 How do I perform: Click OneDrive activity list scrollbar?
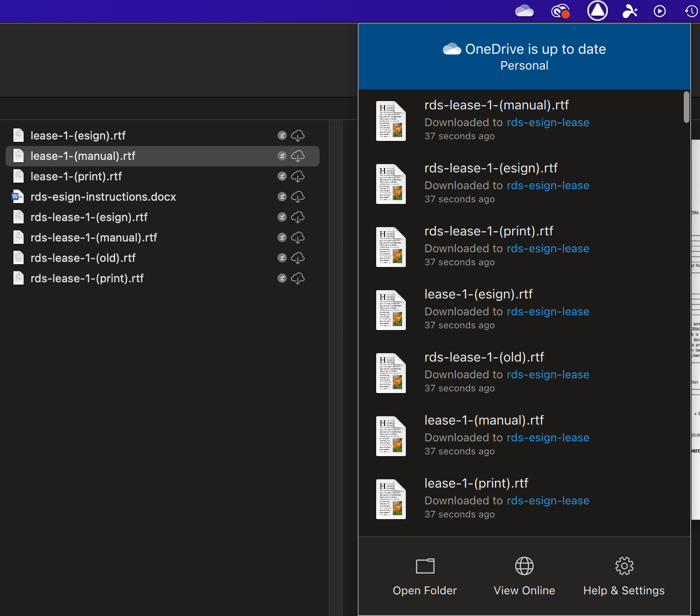pyautogui.click(x=687, y=107)
